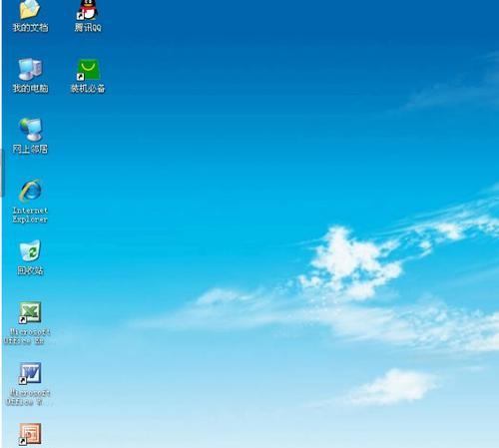The image size is (499, 448).
Task: Select the 腾讯QQ penguin icon
Action: coord(87,9)
